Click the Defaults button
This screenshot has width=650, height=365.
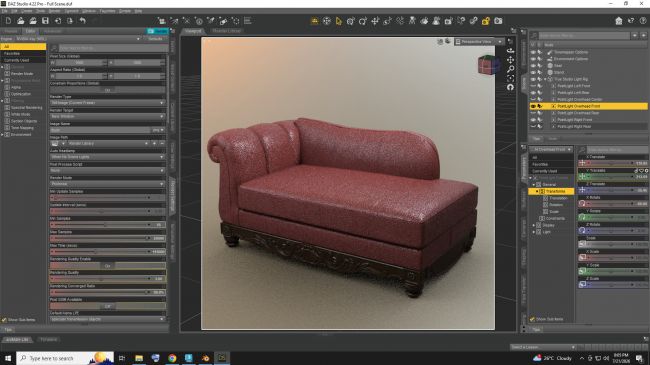click(155, 39)
